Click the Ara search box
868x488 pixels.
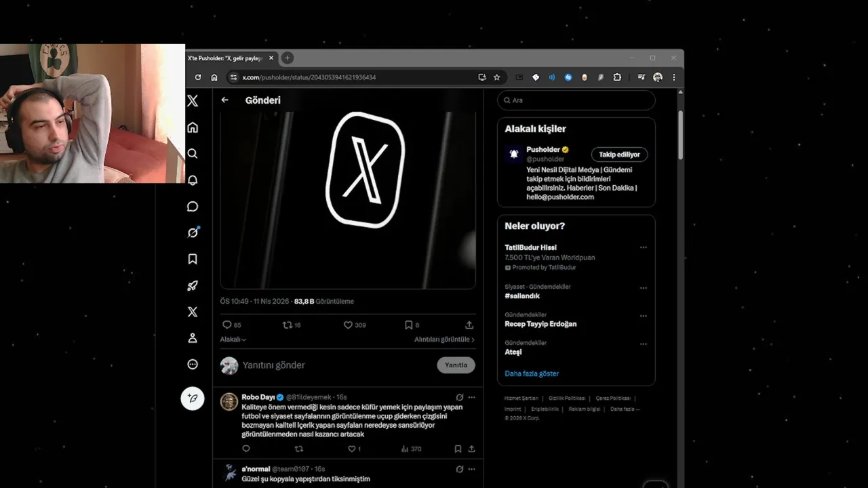pyautogui.click(x=576, y=100)
